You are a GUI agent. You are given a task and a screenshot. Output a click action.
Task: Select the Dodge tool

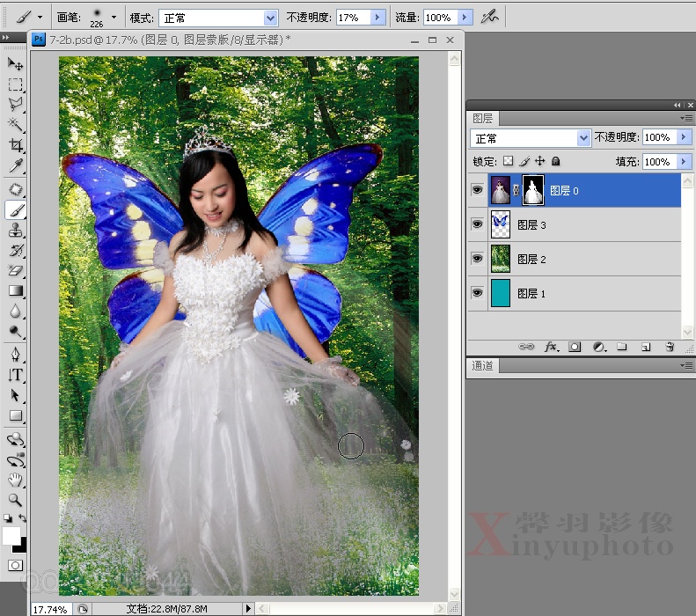click(15, 332)
